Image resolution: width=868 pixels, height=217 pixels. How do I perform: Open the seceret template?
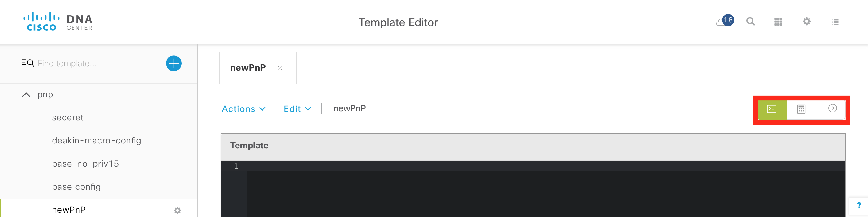[x=68, y=118]
